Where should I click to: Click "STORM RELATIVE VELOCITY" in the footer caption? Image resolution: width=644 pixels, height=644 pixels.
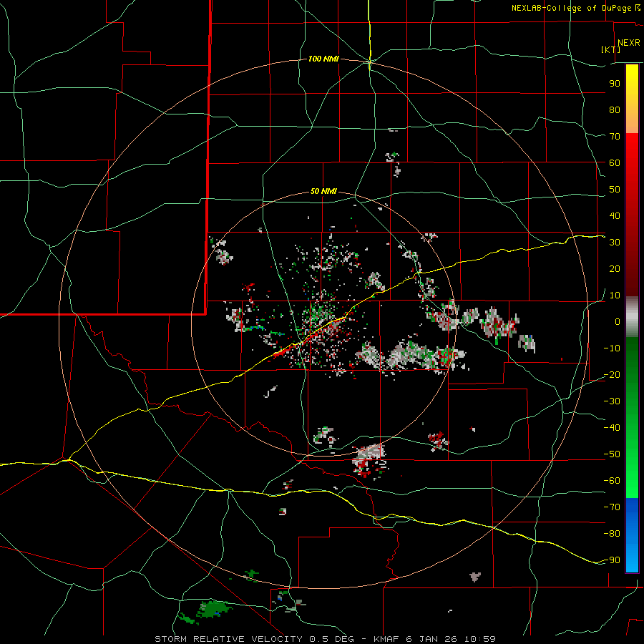(x=228, y=639)
